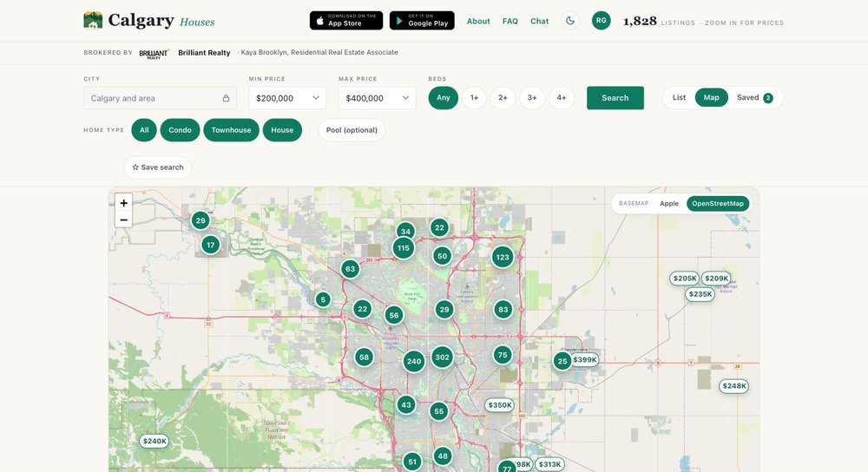Open the 302 listings cluster marker

443,357
